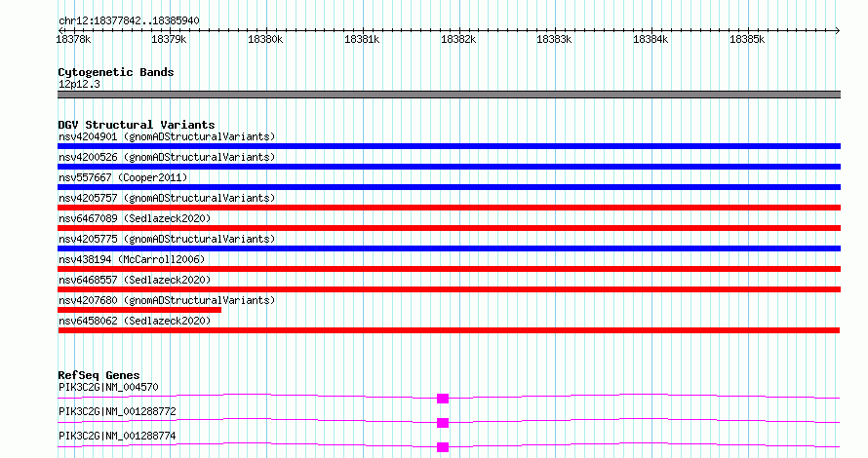868x458 pixels.
Task: Open the nsv557667 Cooper2011 variant bar
Action: point(449,187)
